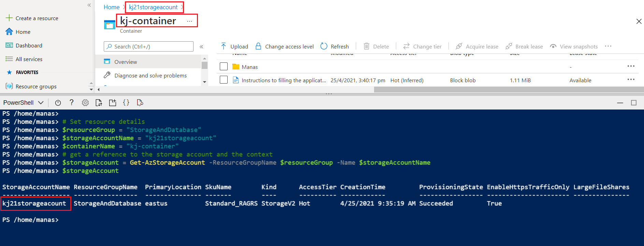
Task: Open the PowerShell shell type dropdown
Action: point(23,102)
